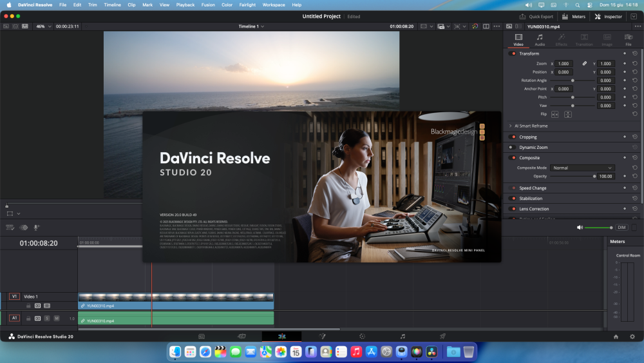Lock the A1 audio track
Image resolution: width=644 pixels, height=363 pixels.
pyautogui.click(x=28, y=319)
